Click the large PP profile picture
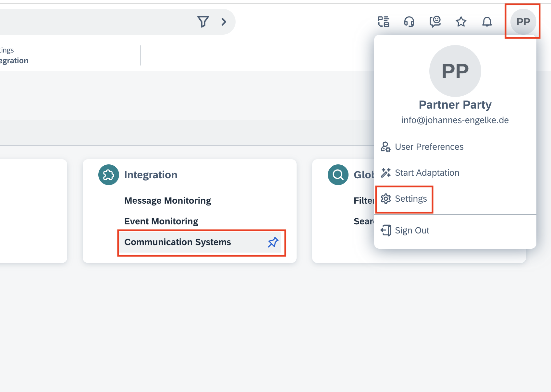The width and height of the screenshot is (551, 392). coord(455,71)
